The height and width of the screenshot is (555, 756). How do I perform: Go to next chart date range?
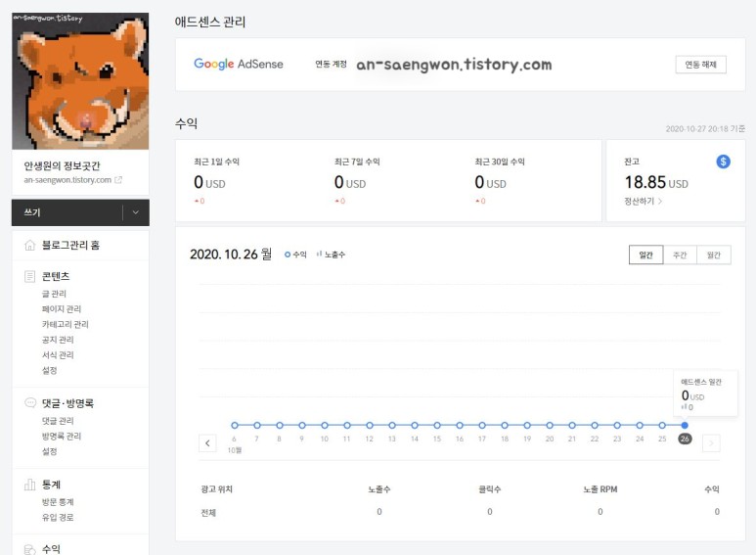coord(711,443)
